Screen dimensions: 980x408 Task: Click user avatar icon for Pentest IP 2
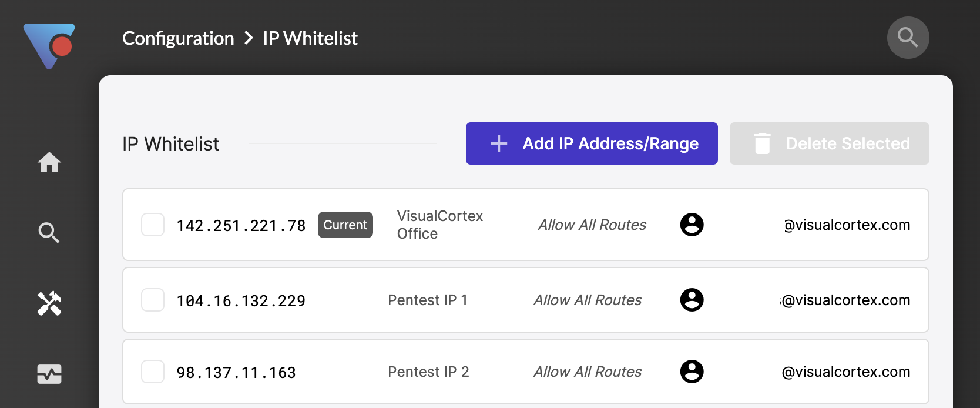pyautogui.click(x=692, y=372)
